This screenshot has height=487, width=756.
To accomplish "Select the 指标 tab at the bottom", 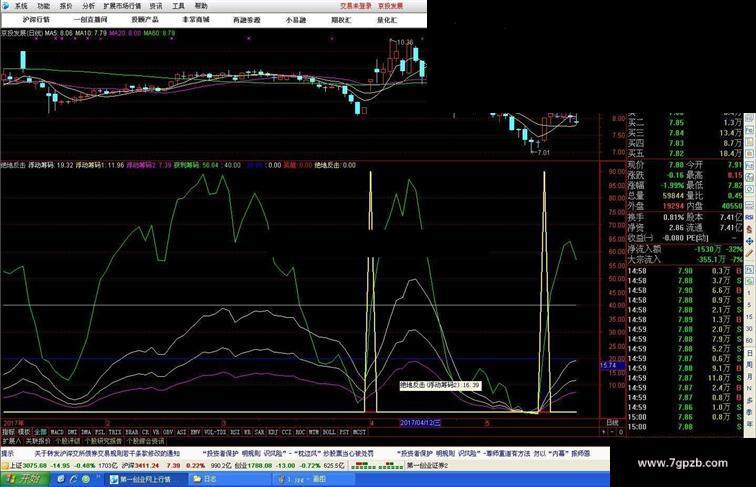I will pyautogui.click(x=8, y=432).
